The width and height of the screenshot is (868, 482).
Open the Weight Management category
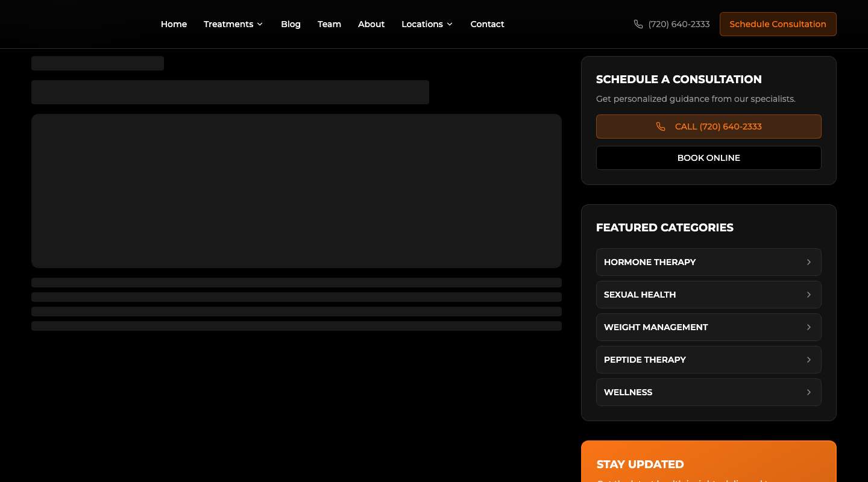coord(708,327)
